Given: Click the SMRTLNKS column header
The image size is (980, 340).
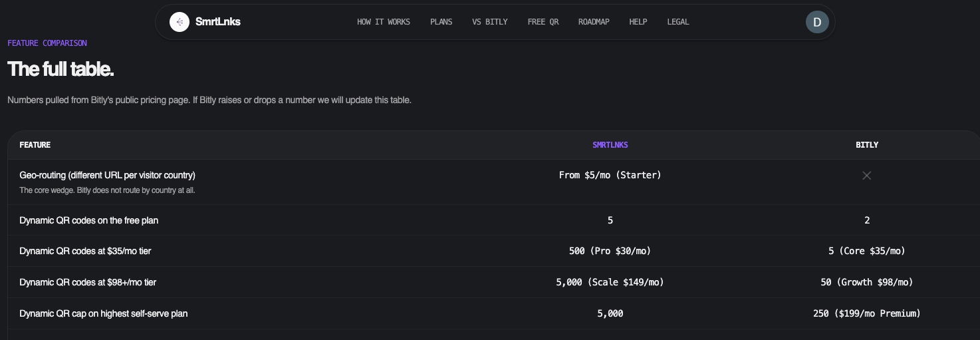Looking at the screenshot, I should click(x=610, y=145).
